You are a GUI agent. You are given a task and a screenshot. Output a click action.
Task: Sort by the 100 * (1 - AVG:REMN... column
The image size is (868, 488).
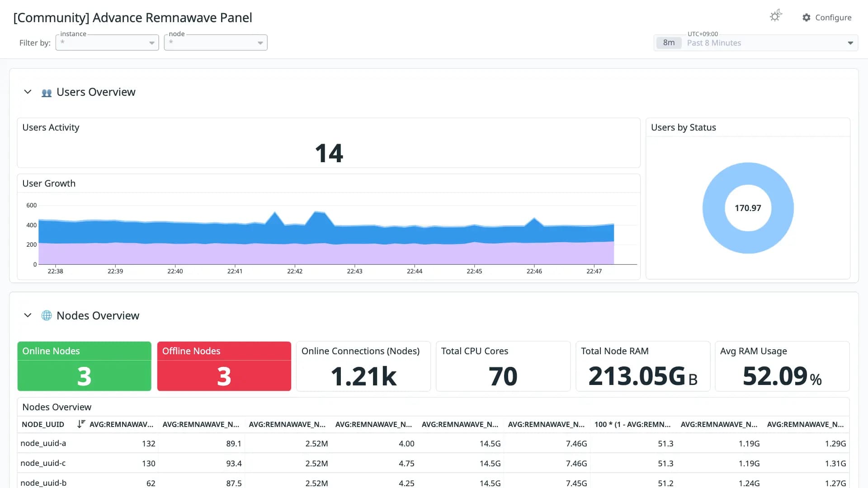(632, 424)
